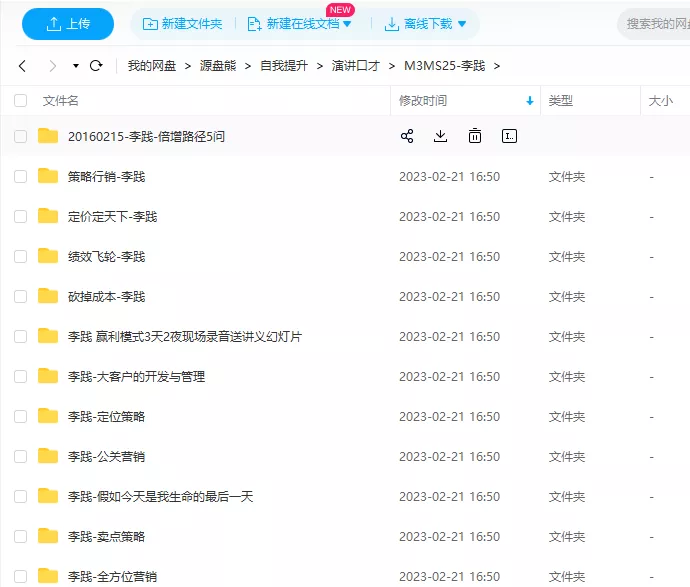Open the navigation history caret dropdown

coord(75,66)
